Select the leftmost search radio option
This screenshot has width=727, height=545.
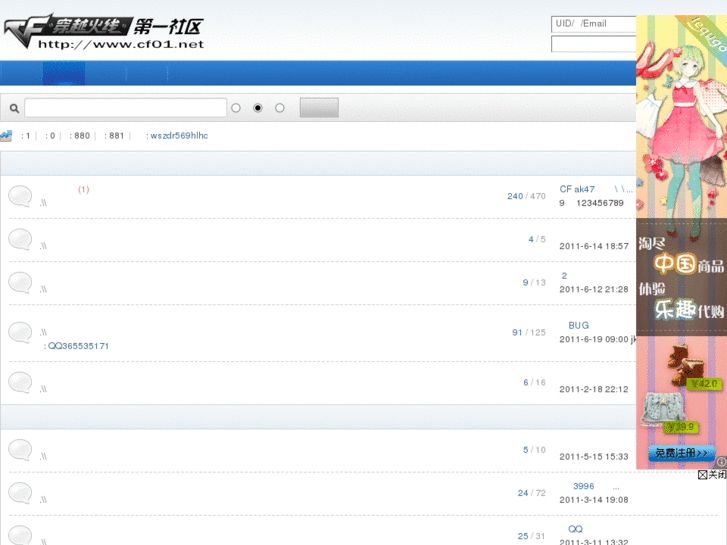coord(236,108)
